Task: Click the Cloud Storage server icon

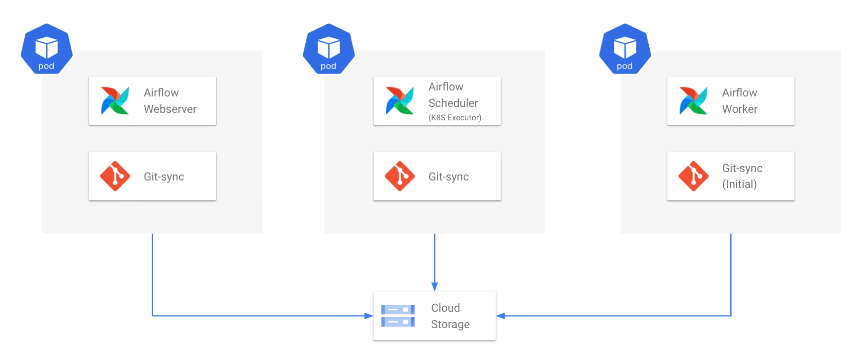Action: [398, 316]
